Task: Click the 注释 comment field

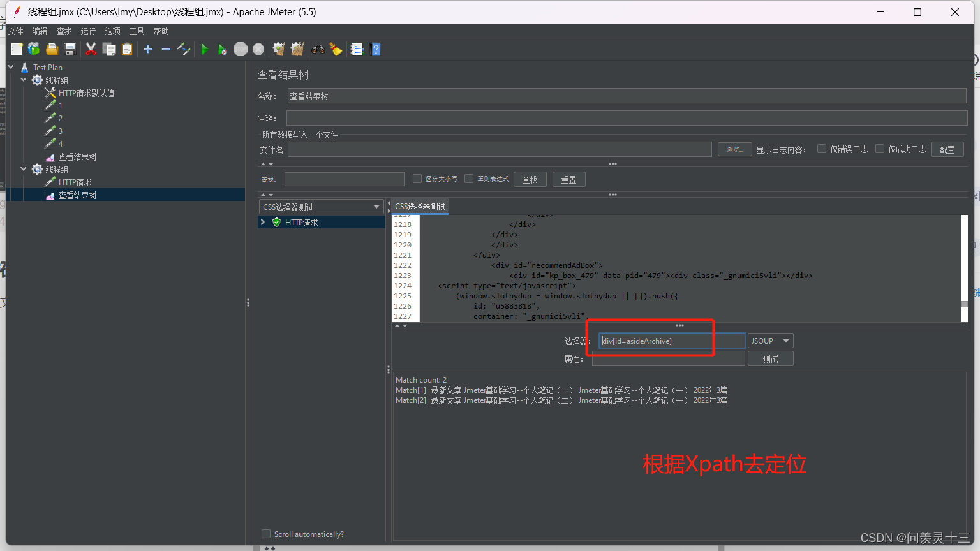Action: click(x=627, y=118)
